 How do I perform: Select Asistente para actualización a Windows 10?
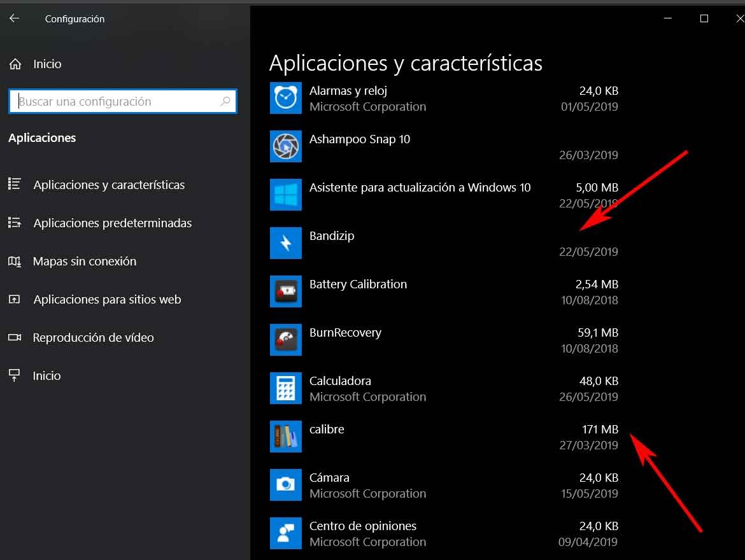point(420,188)
